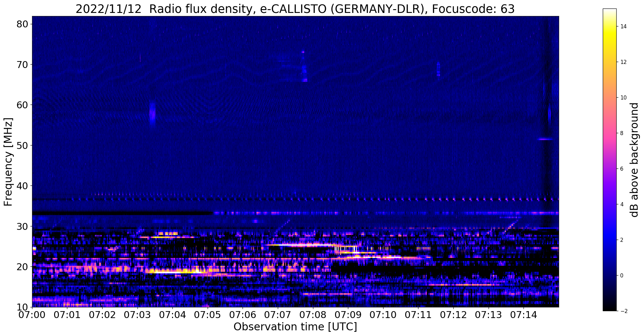Click the 07:13 time tick label

488,315
